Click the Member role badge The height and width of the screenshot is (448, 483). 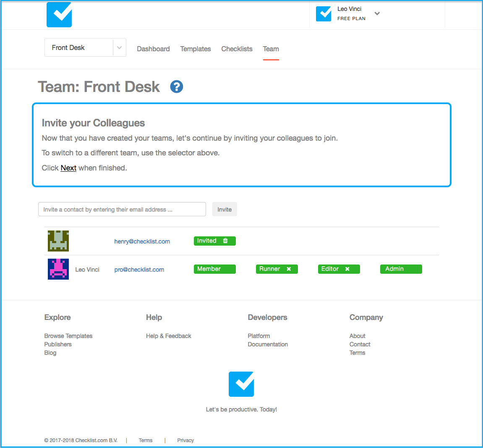tap(215, 269)
